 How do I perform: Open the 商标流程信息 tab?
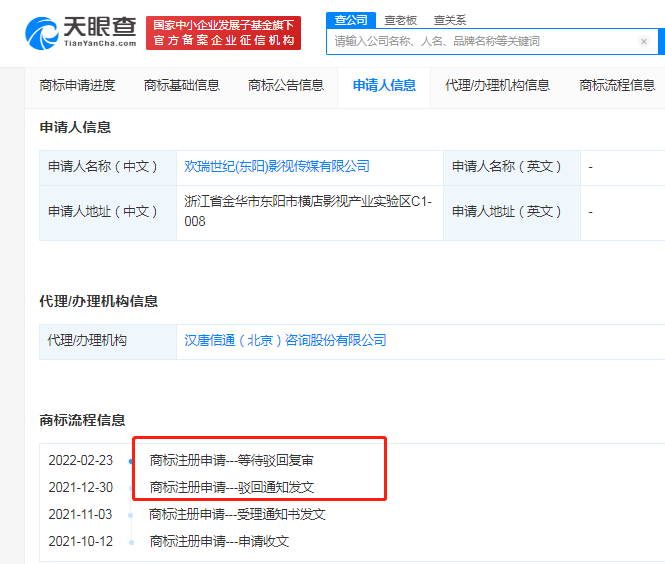click(617, 85)
